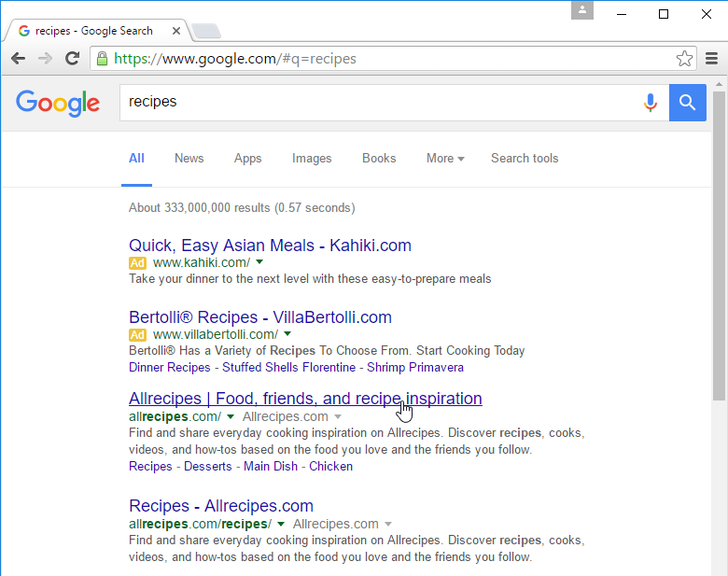Expand arrow next to www.villabertolli.com
728x576 pixels.
coord(287,334)
